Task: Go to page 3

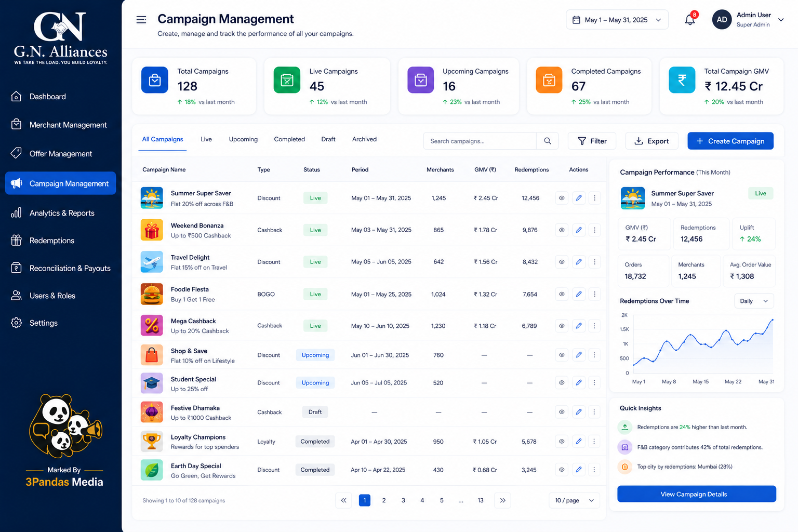Action: (x=403, y=500)
